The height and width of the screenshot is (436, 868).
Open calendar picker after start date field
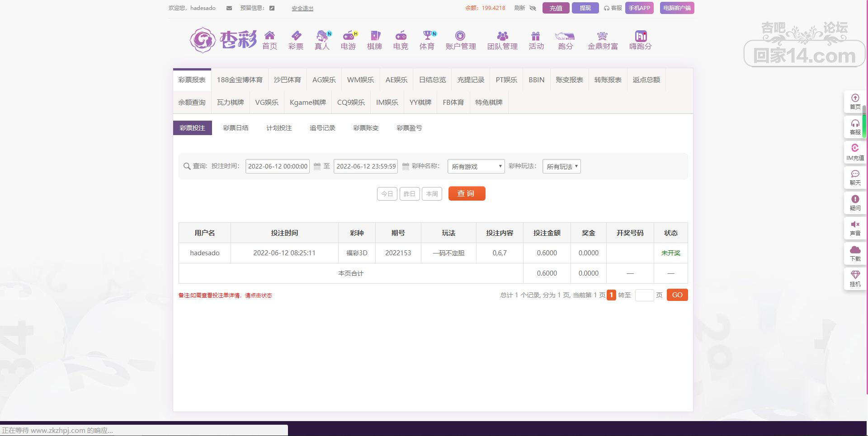pos(317,166)
